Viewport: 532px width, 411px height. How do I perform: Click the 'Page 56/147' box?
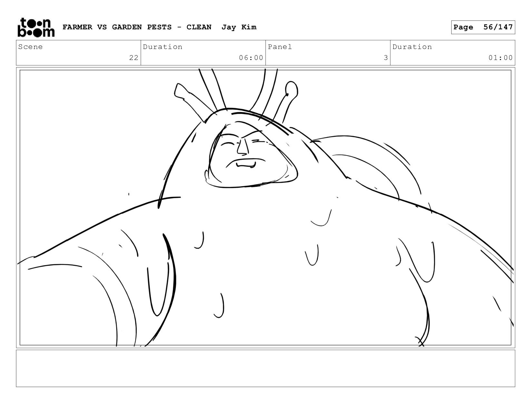click(x=483, y=27)
